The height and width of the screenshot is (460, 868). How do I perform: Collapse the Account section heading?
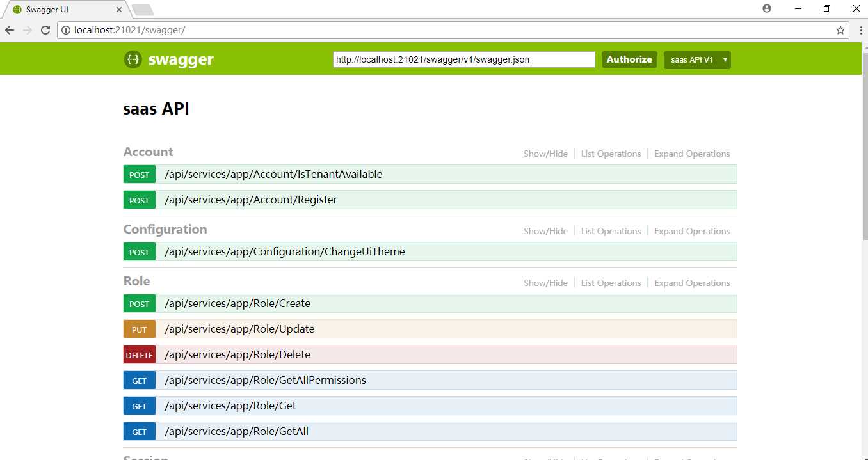pyautogui.click(x=148, y=152)
